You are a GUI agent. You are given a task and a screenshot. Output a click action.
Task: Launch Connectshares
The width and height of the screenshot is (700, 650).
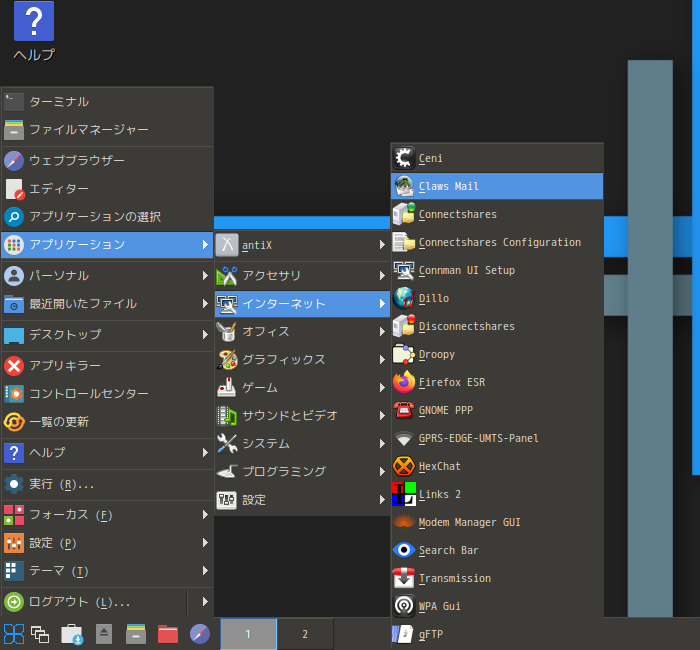[x=497, y=214]
